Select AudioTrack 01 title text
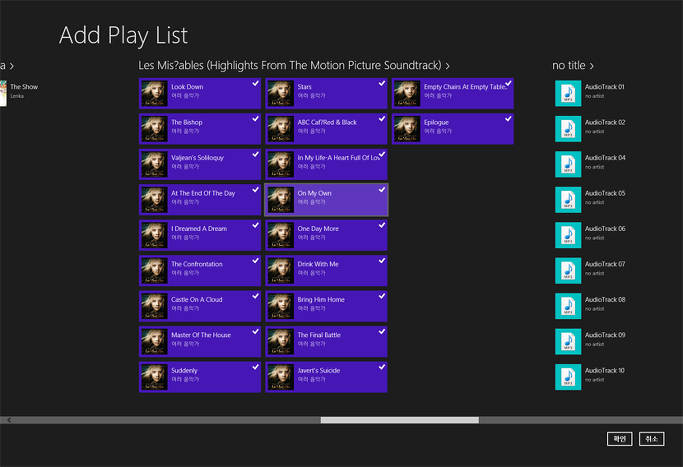The height and width of the screenshot is (467, 683). tap(605, 87)
